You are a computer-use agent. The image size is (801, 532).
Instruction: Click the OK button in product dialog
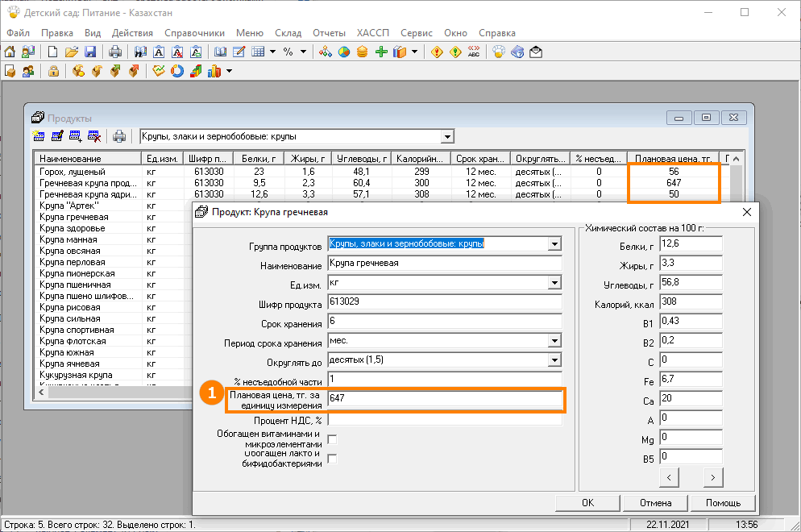[588, 503]
